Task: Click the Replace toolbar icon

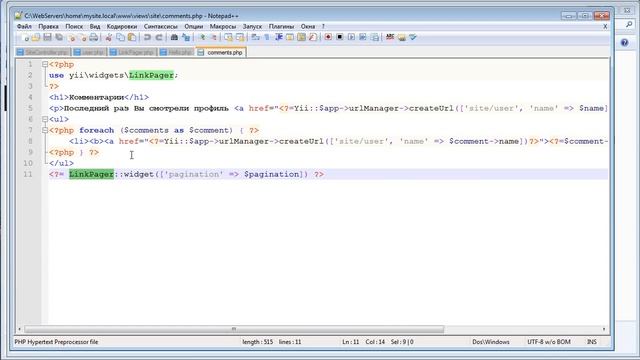Action: click(186, 38)
